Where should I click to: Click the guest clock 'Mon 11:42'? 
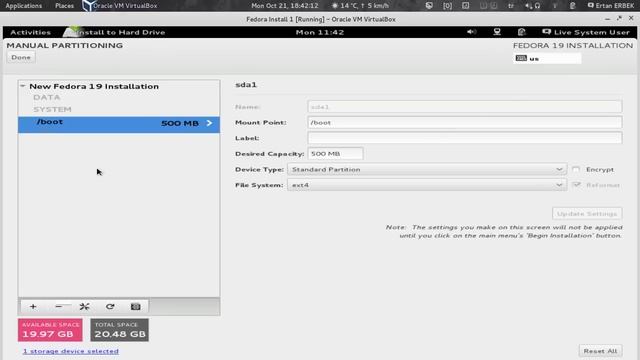[x=320, y=32]
